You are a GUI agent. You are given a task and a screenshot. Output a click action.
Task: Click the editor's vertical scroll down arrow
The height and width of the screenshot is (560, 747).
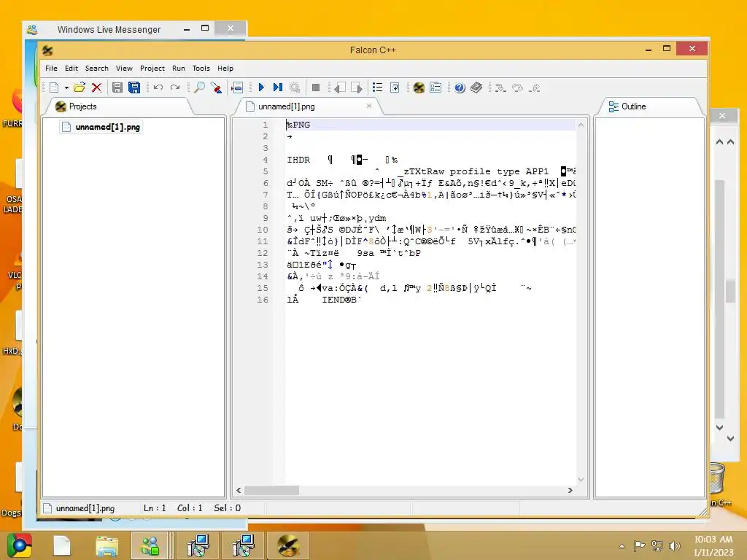pyautogui.click(x=581, y=479)
